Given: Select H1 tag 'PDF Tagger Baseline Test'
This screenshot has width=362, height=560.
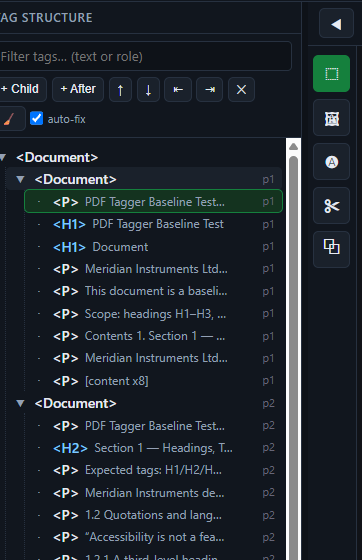Looking at the screenshot, I should pos(154,224).
